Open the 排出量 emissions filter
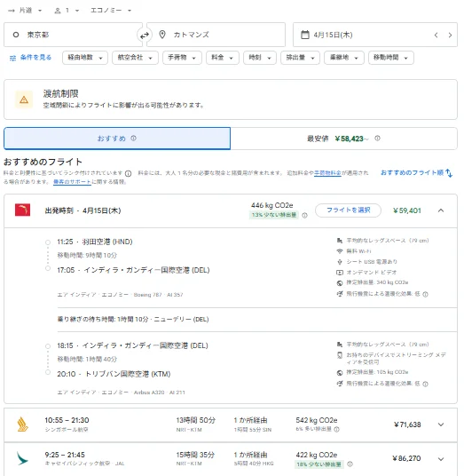Screen dimensions: 464x476 click(x=300, y=58)
